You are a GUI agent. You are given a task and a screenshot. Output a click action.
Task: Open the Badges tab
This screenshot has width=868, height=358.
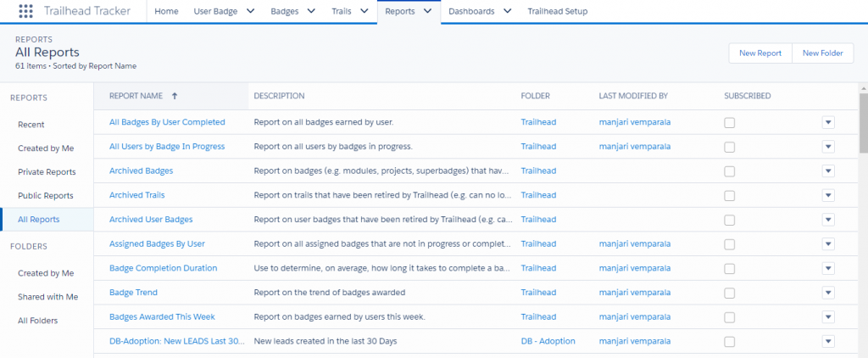coord(285,11)
